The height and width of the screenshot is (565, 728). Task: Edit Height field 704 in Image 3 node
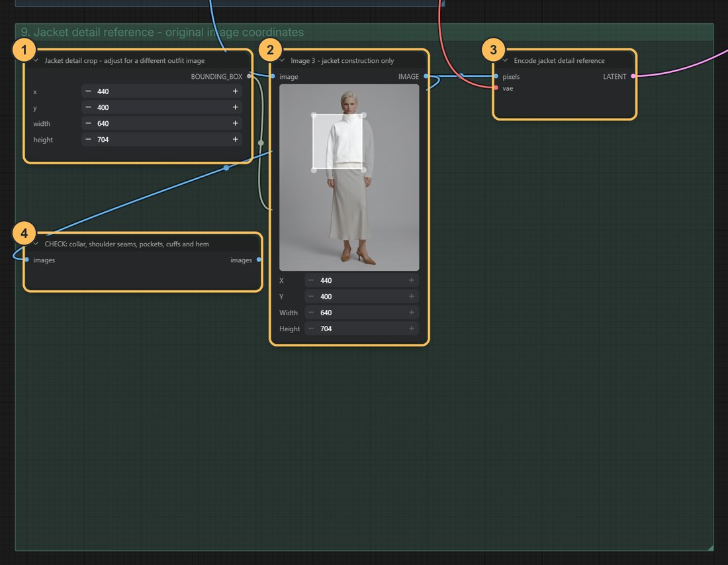(x=361, y=329)
